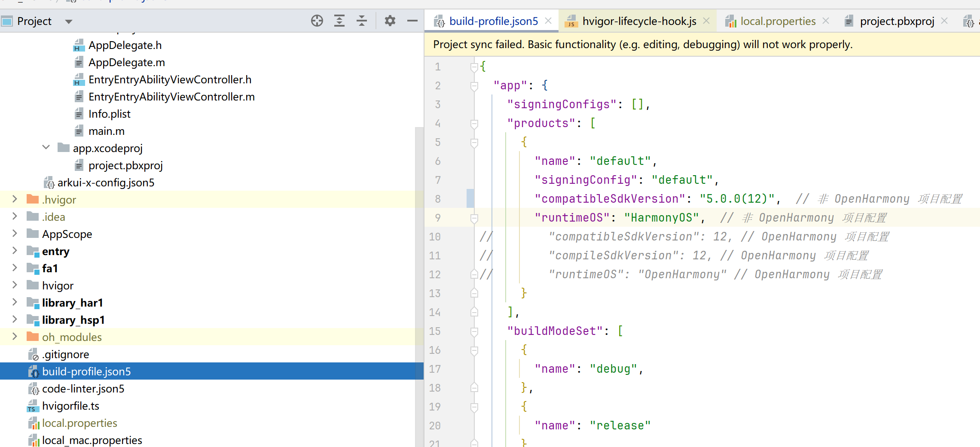Image resolution: width=980 pixels, height=447 pixels.
Task: Expand the .idea folder
Action: pos(15,216)
